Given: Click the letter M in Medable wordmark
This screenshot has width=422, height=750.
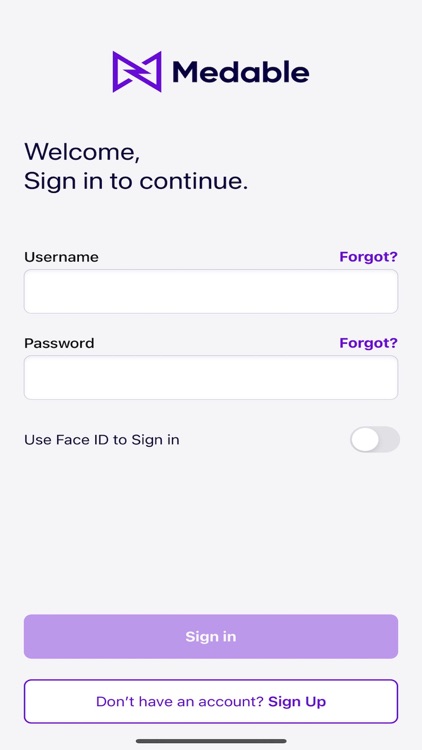Looking at the screenshot, I should click(185, 73).
